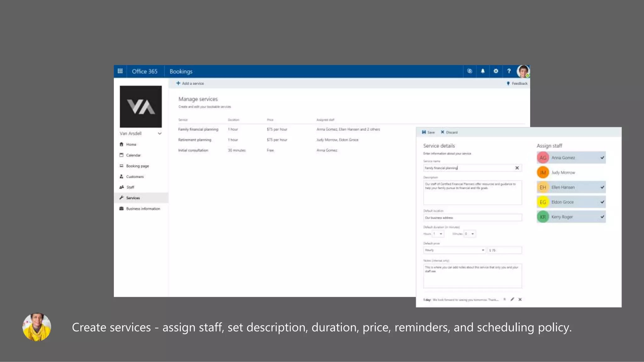
Task: Click the VA business logo
Action: [x=141, y=107]
